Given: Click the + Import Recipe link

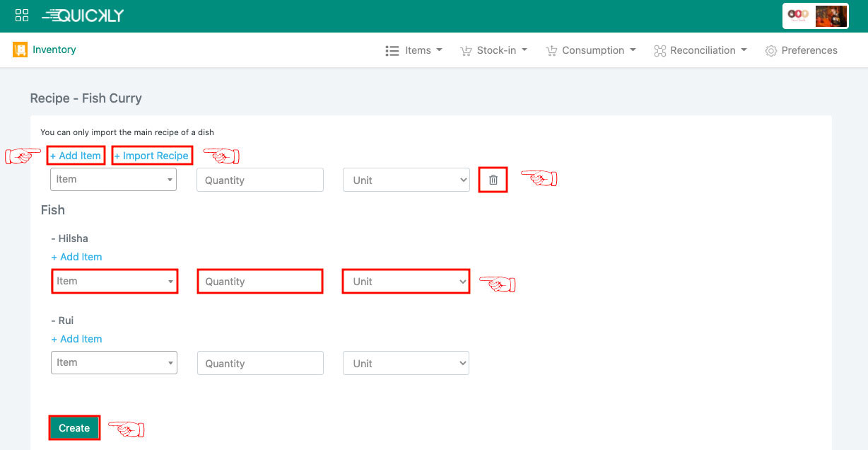Looking at the screenshot, I should 152,156.
